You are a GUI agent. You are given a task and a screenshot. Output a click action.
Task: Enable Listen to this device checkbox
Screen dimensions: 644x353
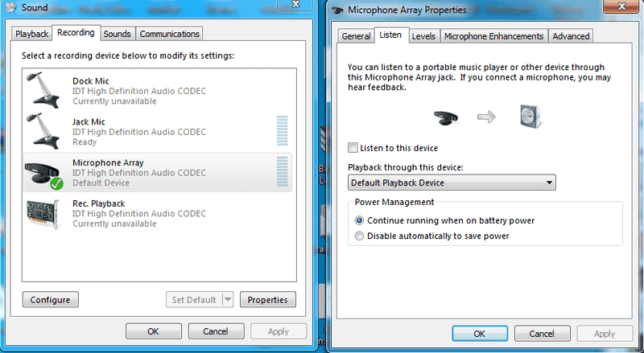[353, 148]
